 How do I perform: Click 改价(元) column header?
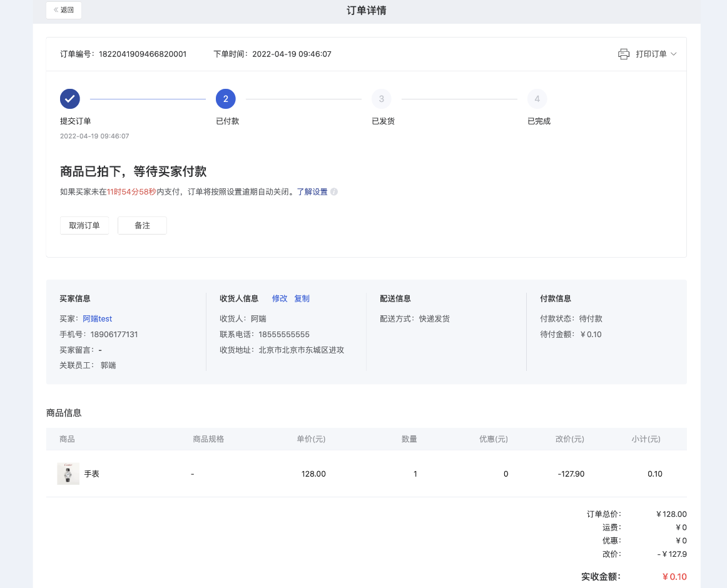(570, 439)
